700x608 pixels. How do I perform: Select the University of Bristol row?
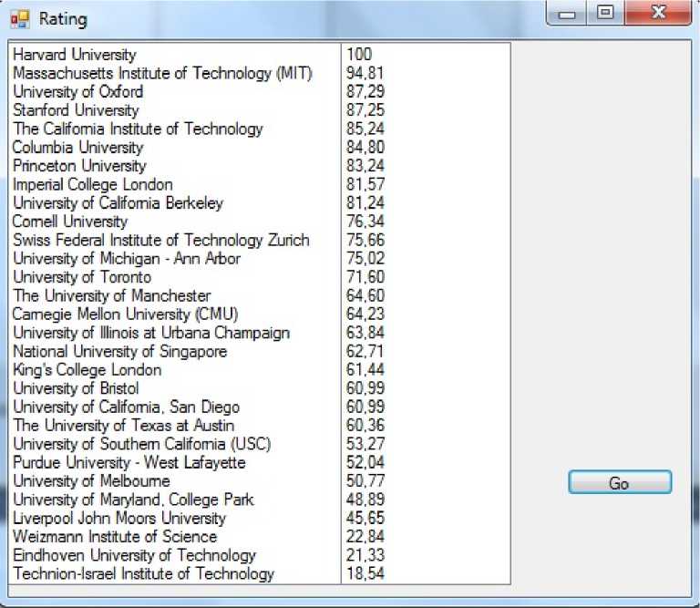coord(76,388)
